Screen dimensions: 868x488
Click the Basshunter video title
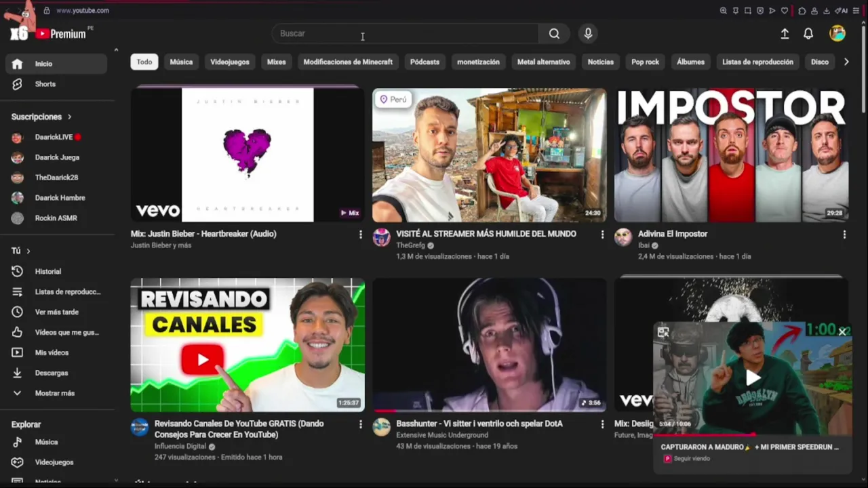(x=479, y=424)
